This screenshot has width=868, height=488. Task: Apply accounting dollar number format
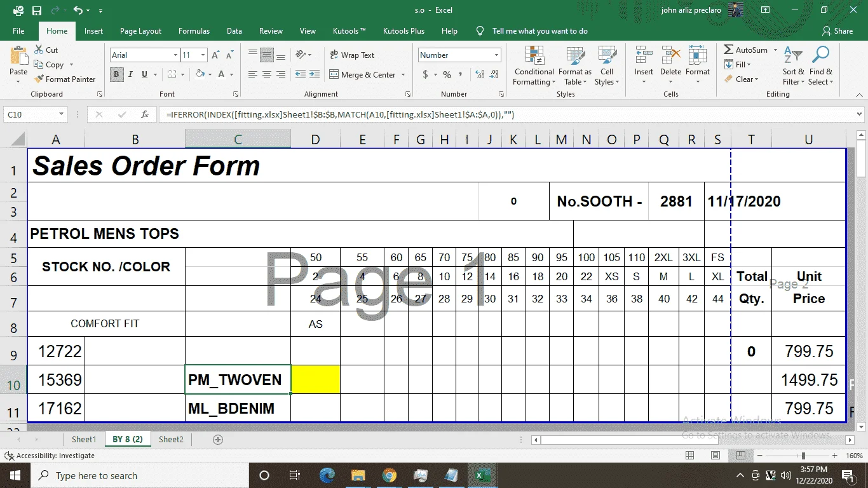425,74
